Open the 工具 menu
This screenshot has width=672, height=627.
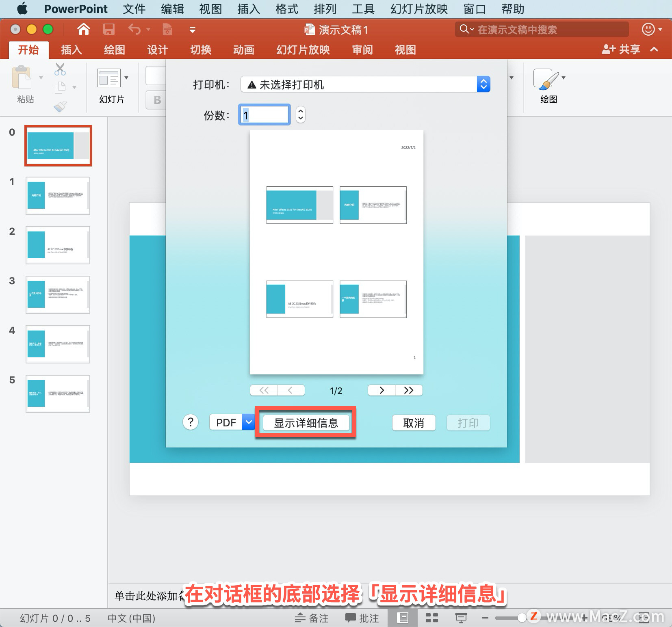point(363,9)
